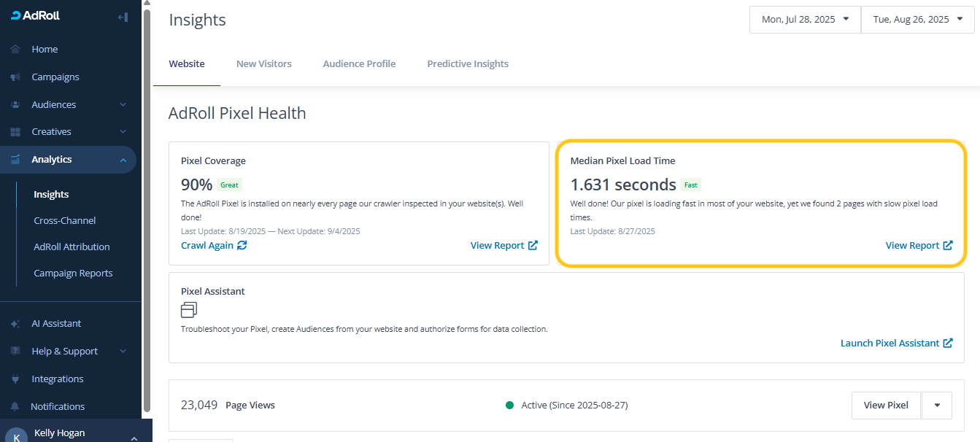Open the dropdown arrow next to View Pixel

click(937, 406)
